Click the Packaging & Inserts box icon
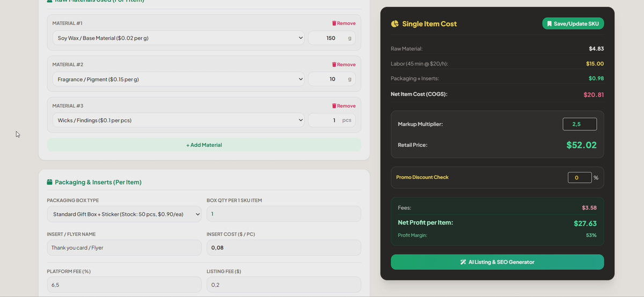 [x=50, y=182]
